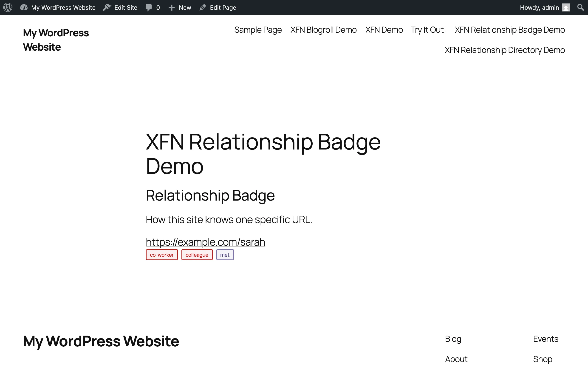The height and width of the screenshot is (368, 588).
Task: Click the XFN Relationship Badge Demo page title
Action: point(263,154)
